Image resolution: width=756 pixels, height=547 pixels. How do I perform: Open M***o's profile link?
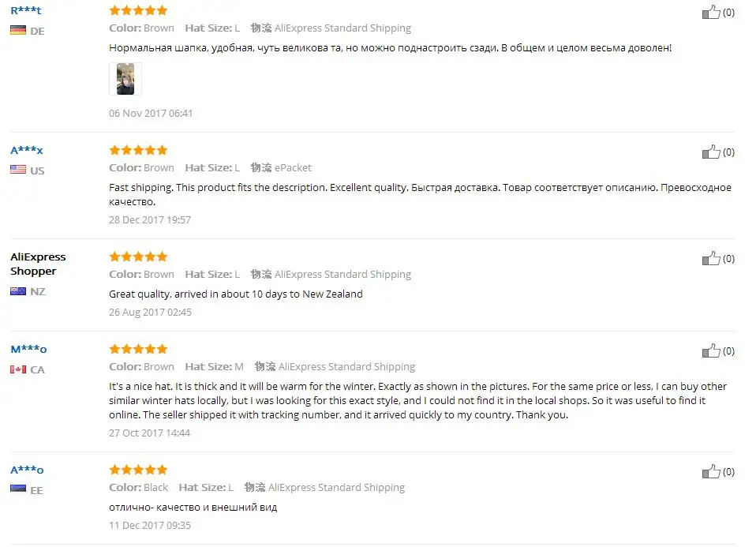(x=28, y=349)
